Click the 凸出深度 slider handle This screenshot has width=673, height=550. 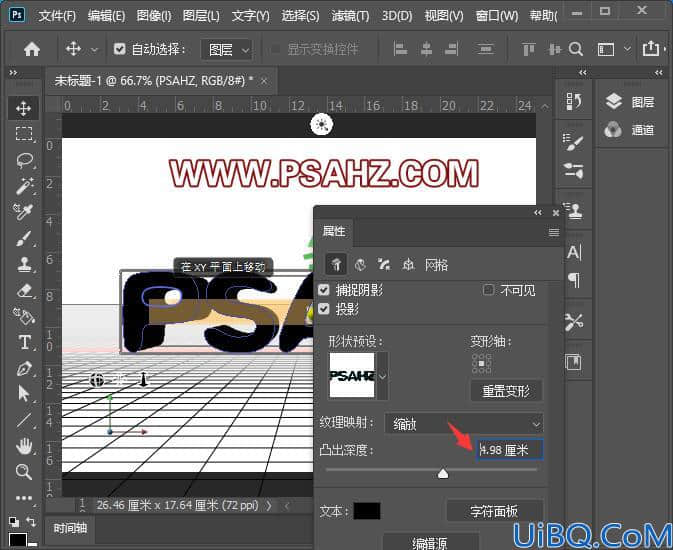click(x=443, y=474)
